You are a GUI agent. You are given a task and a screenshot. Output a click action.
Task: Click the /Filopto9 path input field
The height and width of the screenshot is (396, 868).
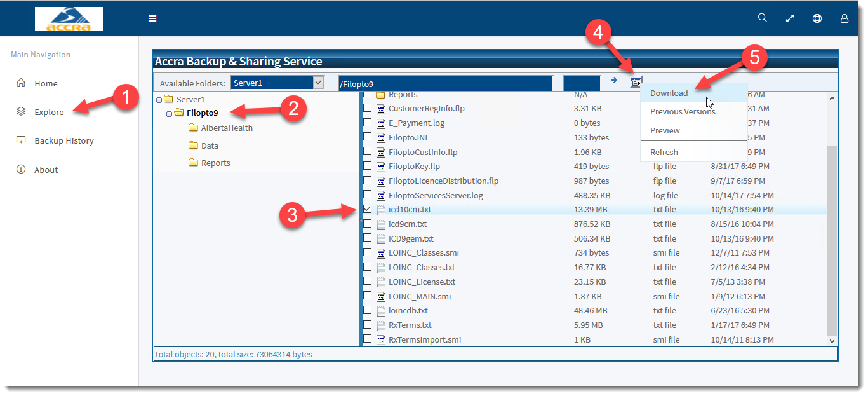(x=446, y=83)
